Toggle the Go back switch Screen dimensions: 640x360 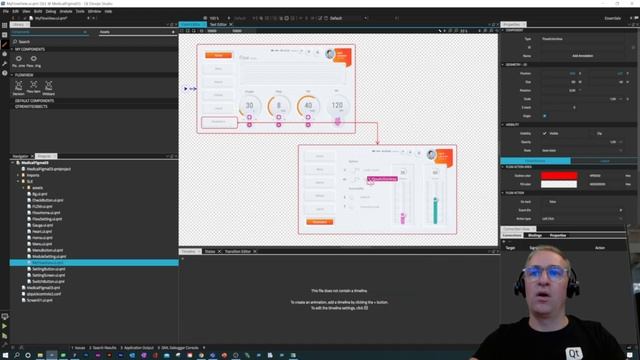pos(544,202)
